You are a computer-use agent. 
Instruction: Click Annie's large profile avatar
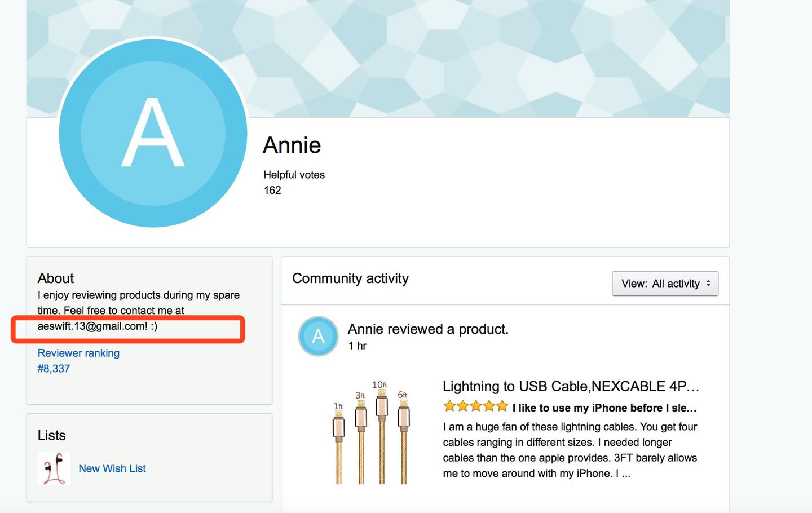(x=153, y=133)
